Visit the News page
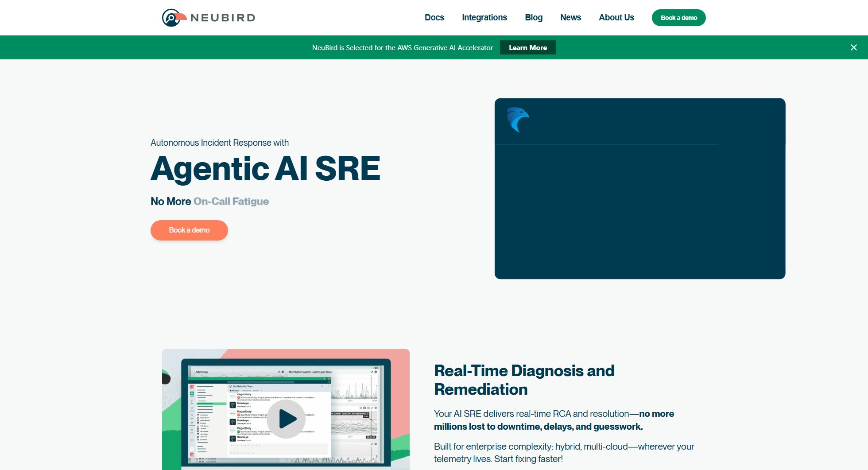The image size is (868, 470). (571, 17)
